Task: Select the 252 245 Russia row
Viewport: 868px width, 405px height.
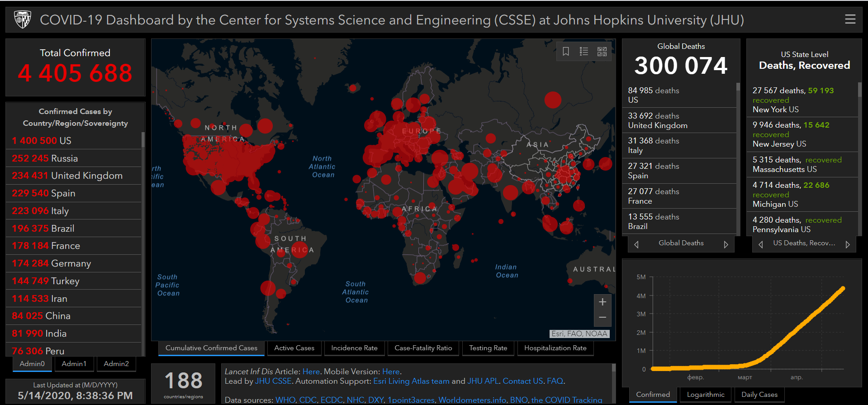Action: coord(74,158)
